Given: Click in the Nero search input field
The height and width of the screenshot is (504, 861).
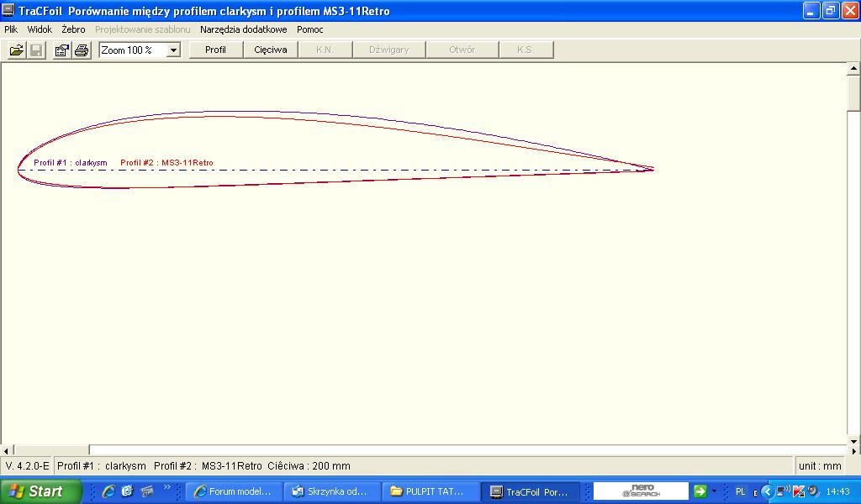Looking at the screenshot, I should [x=641, y=491].
